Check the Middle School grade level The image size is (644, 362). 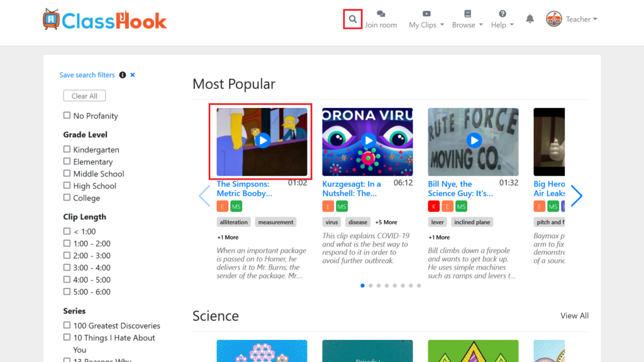(67, 173)
